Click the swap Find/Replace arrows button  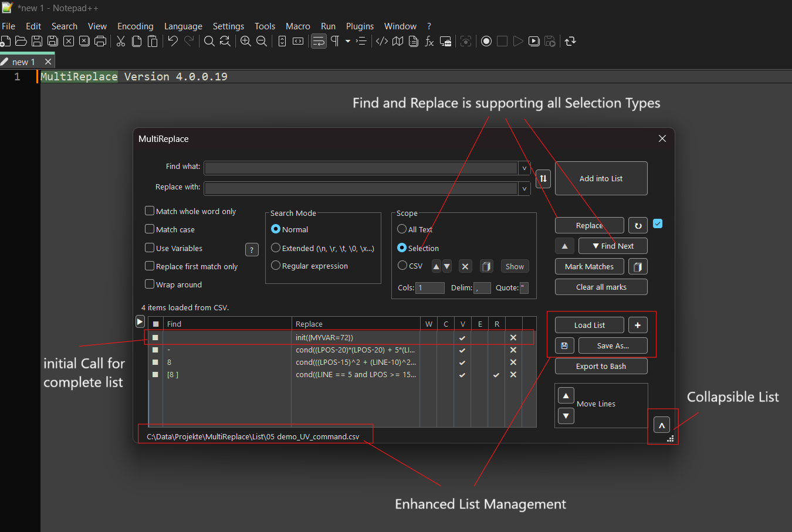pos(543,178)
